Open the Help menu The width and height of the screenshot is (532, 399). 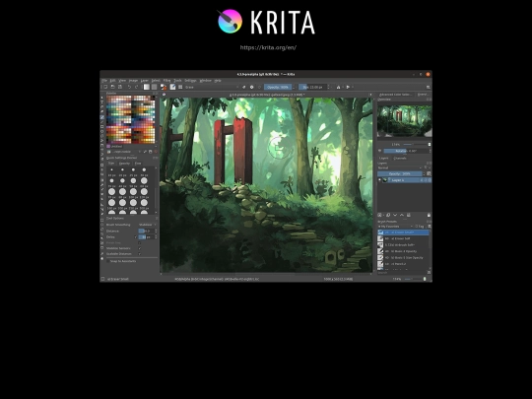coord(218,81)
